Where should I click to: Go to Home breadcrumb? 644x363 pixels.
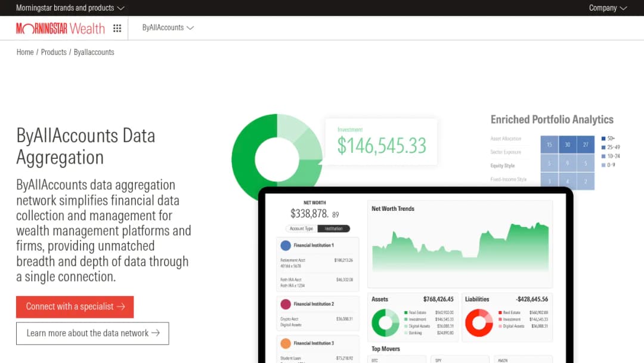tap(25, 52)
